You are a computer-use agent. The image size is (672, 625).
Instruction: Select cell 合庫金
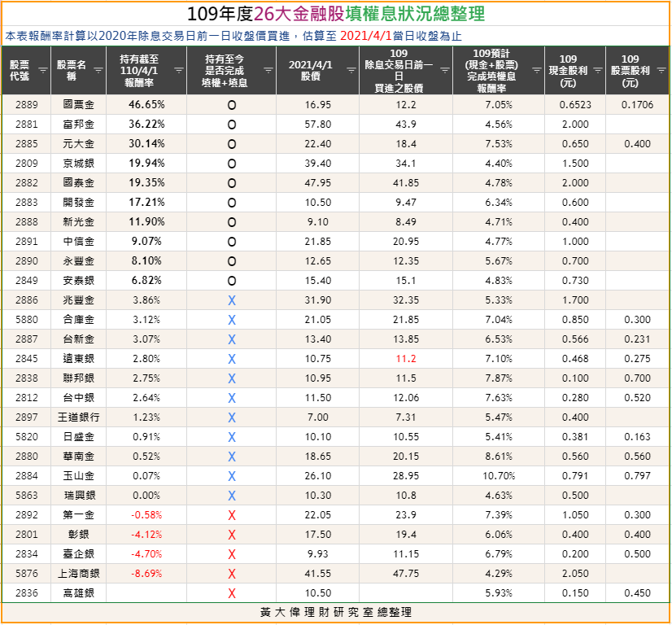pos(78,319)
